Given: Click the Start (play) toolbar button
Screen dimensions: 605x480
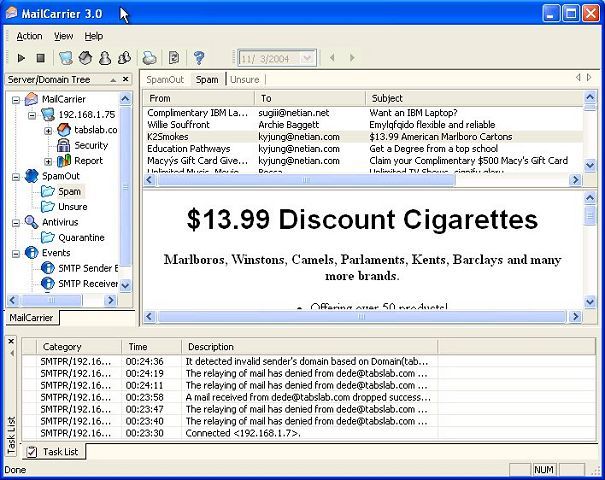Looking at the screenshot, I should pyautogui.click(x=21, y=58).
